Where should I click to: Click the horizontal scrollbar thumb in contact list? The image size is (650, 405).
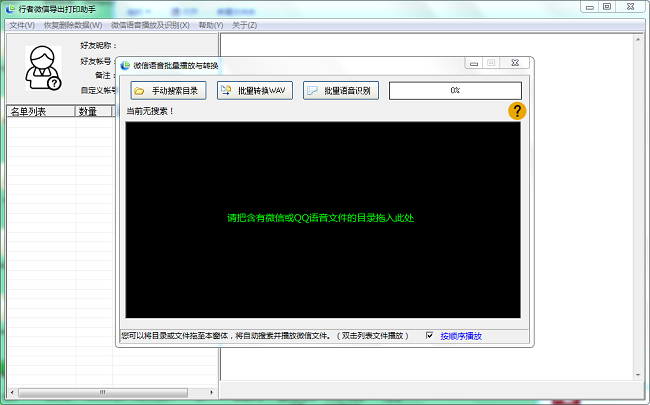coord(103,392)
